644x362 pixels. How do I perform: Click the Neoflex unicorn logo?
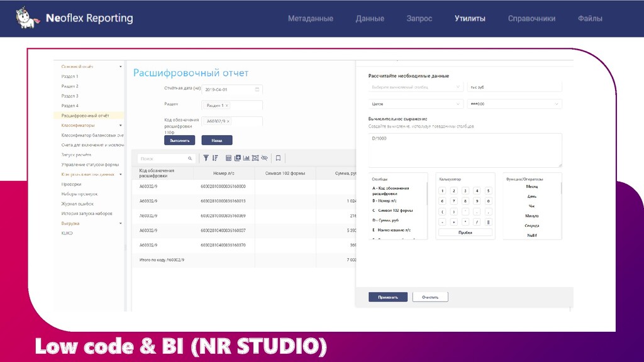27,18
